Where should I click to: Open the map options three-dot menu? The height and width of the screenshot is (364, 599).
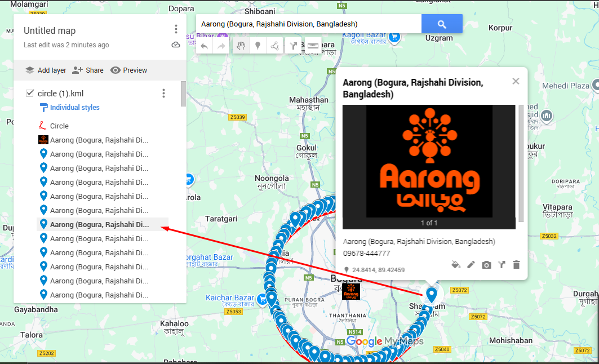point(176,29)
